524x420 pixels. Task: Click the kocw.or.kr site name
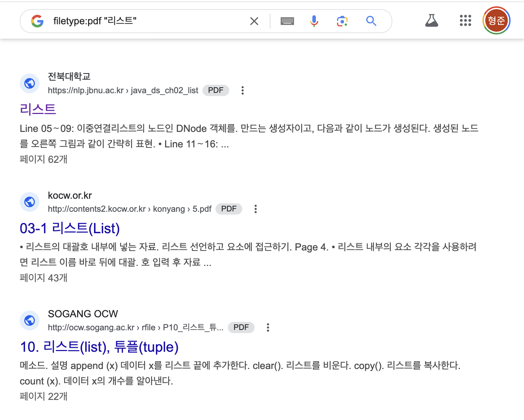click(x=70, y=196)
